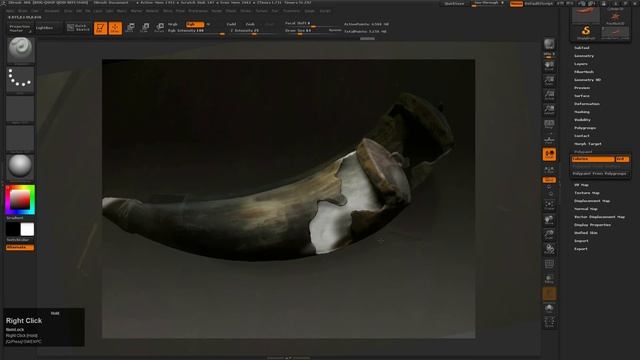Viewport: 640px width, 360px height.
Task: Toggle Zsub sculpt mode
Action: 250,24
